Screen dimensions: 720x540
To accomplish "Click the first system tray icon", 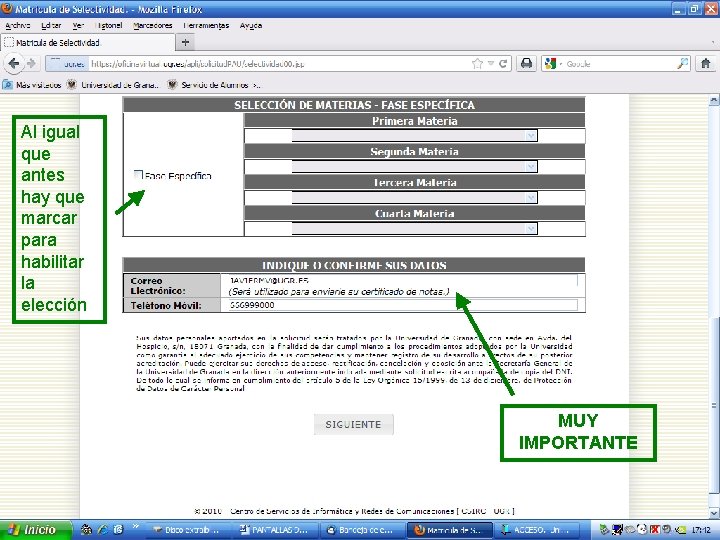I will [x=603, y=530].
